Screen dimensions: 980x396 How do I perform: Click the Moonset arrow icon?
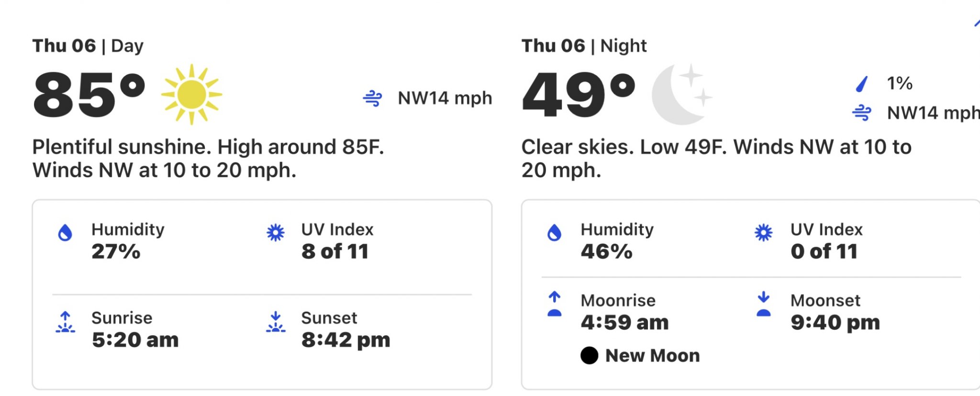764,304
